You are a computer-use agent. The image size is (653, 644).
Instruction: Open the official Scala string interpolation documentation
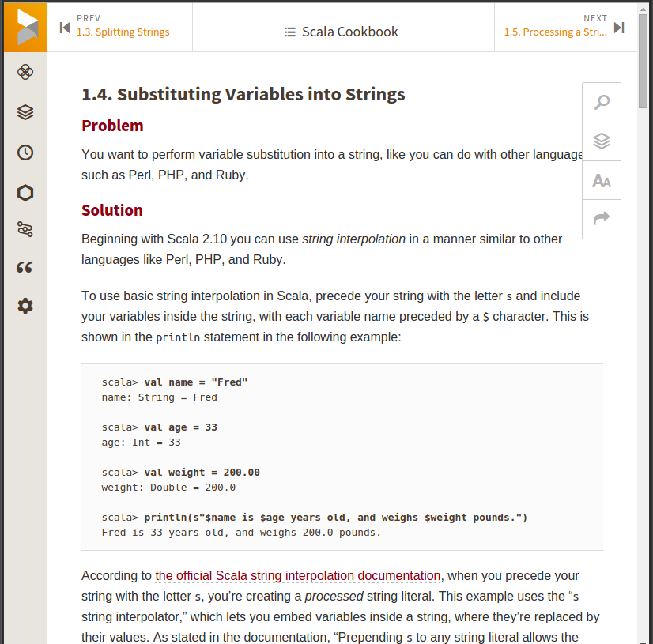(x=298, y=575)
